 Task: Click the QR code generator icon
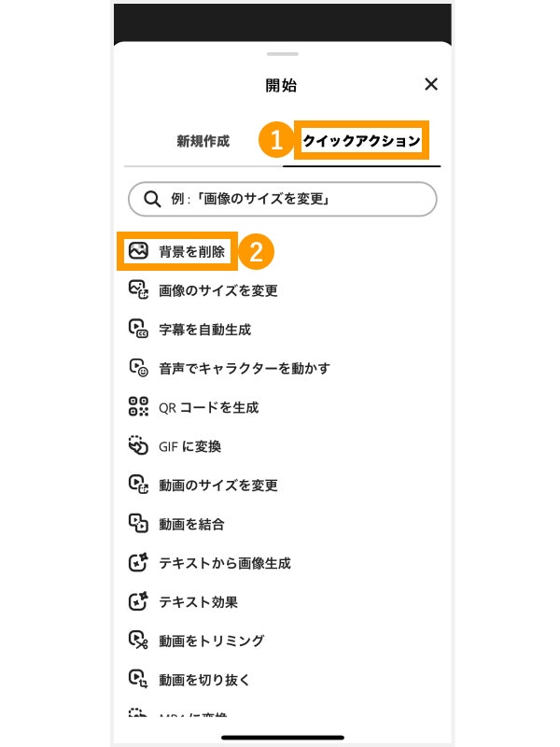pyautogui.click(x=138, y=407)
